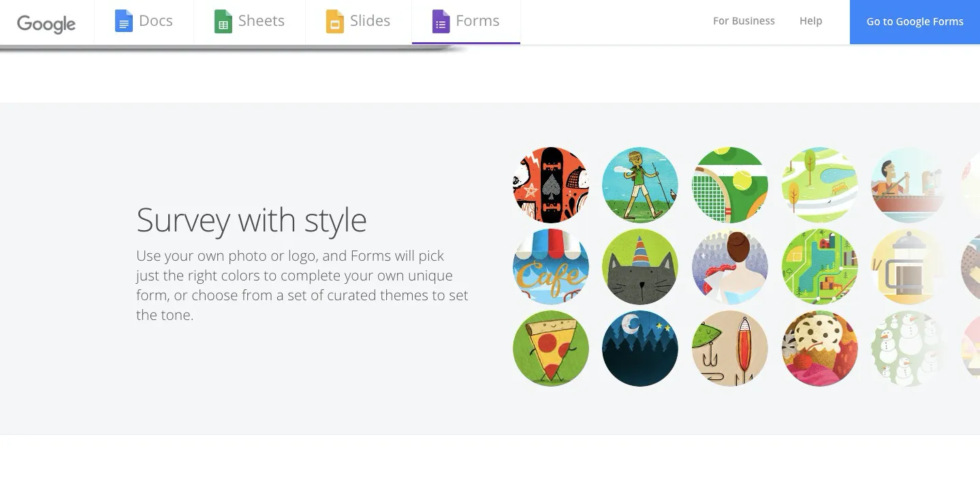This screenshot has width=980, height=499.
Task: Choose the cat with party hat theme
Action: tap(640, 267)
